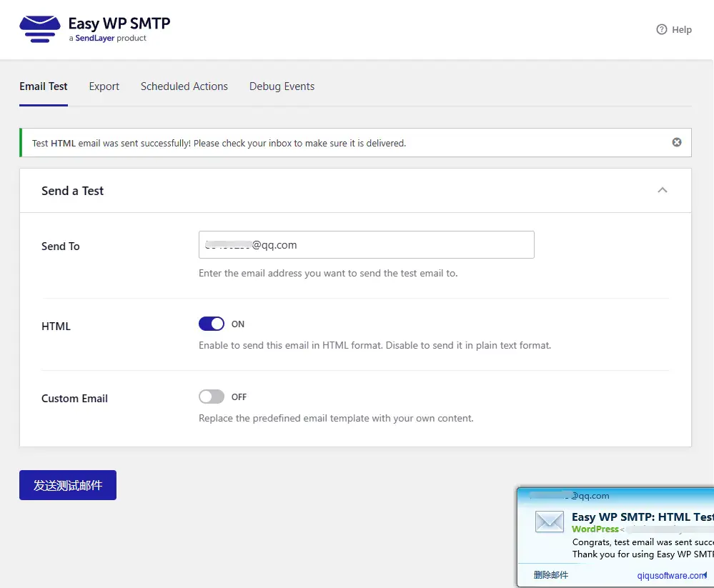Open the Debug Events tab
Viewport: 714px width, 588px height.
pos(282,86)
